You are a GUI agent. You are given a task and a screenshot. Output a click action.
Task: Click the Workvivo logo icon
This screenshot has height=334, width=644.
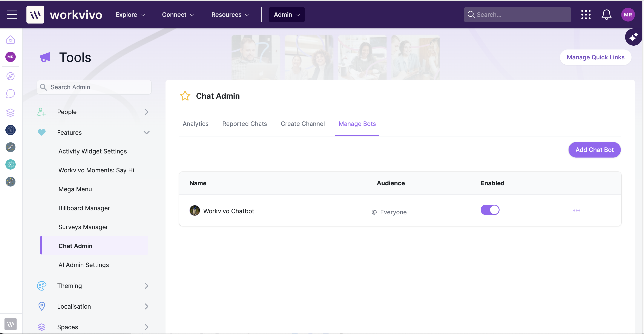pyautogui.click(x=35, y=14)
